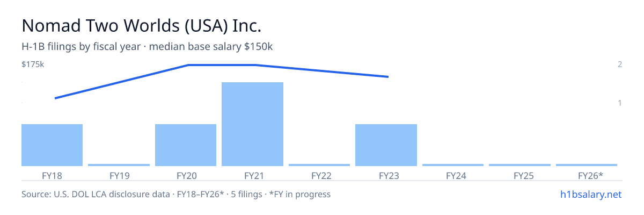Screen dimensions: 644x215
Task: Click the tallest bar for FY21
Action: [252, 124]
